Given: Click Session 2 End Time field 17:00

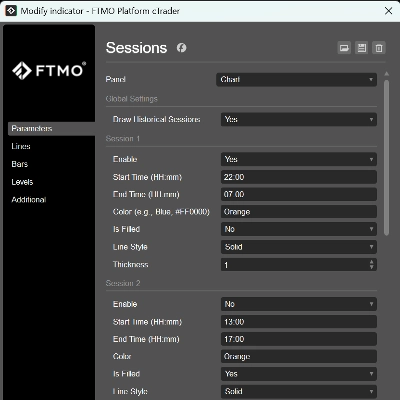Looking at the screenshot, I should (x=299, y=339).
